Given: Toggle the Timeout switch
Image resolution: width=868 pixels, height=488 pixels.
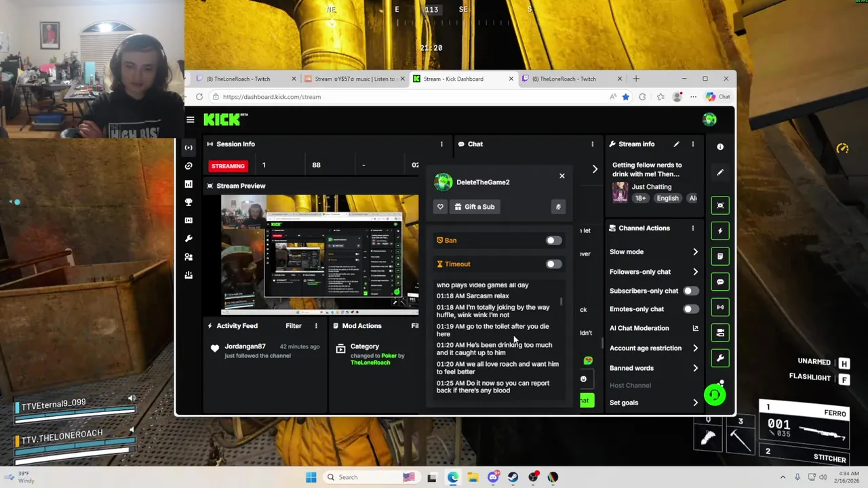Looking at the screenshot, I should (553, 264).
